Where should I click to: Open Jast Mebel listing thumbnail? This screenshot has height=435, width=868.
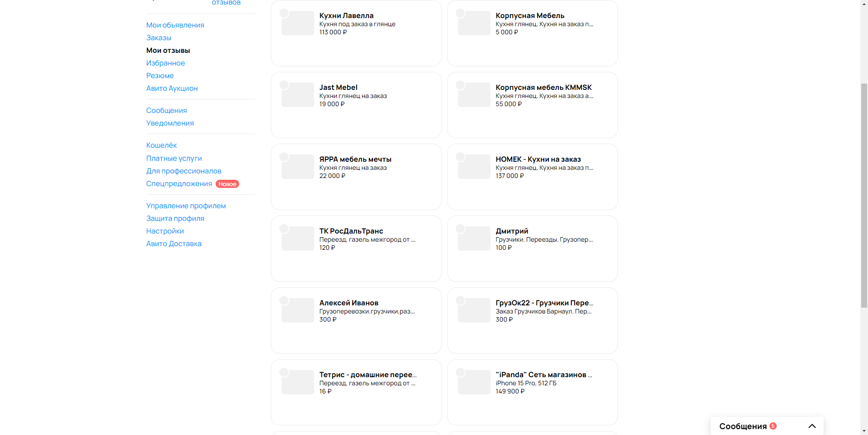[297, 95]
